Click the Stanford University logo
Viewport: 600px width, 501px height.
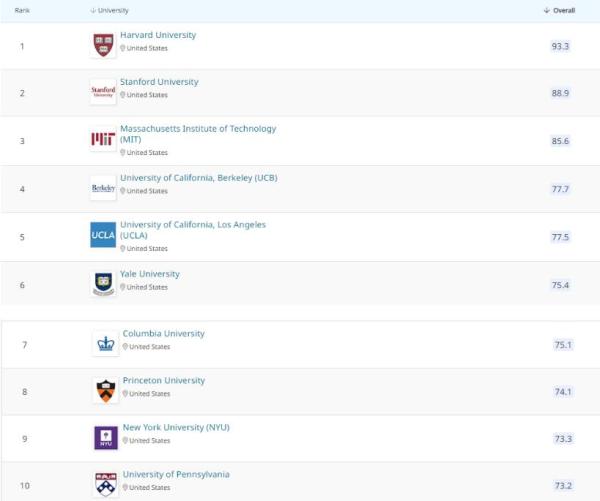click(103, 92)
